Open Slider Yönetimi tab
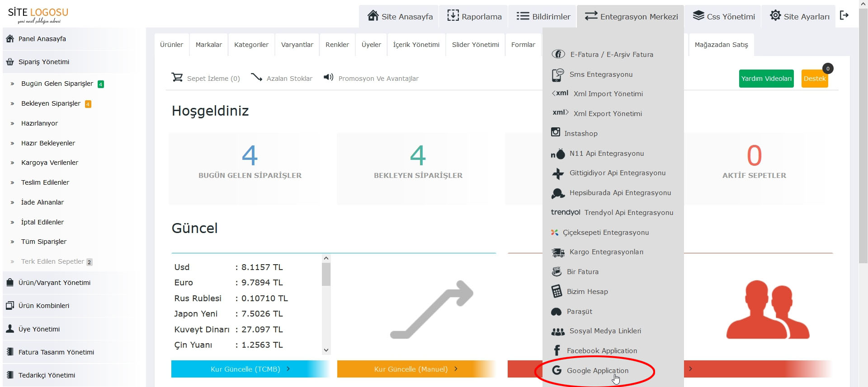 (x=476, y=45)
